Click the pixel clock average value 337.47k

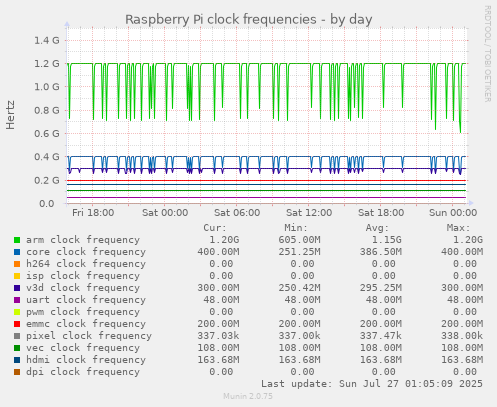pos(381,336)
